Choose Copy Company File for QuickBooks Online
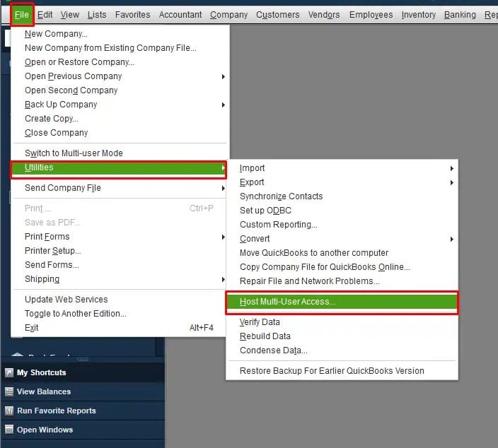Image resolution: width=498 pixels, height=448 pixels. (x=342, y=267)
